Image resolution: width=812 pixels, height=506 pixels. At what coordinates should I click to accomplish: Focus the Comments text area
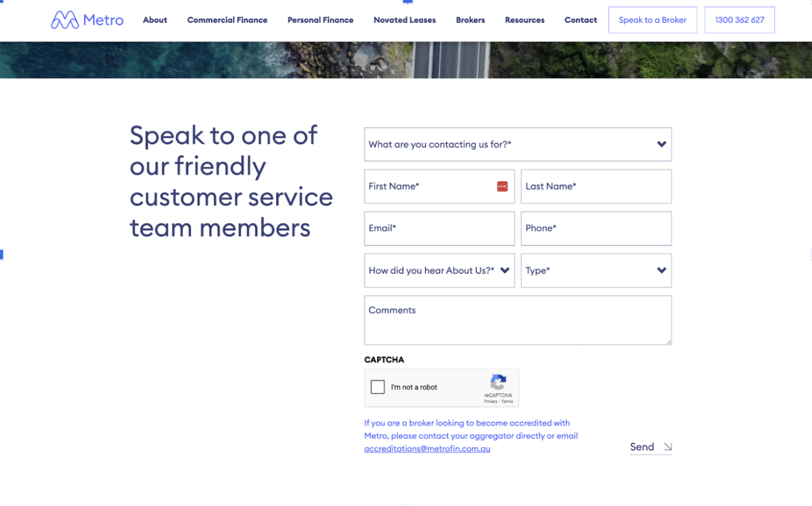(517, 320)
